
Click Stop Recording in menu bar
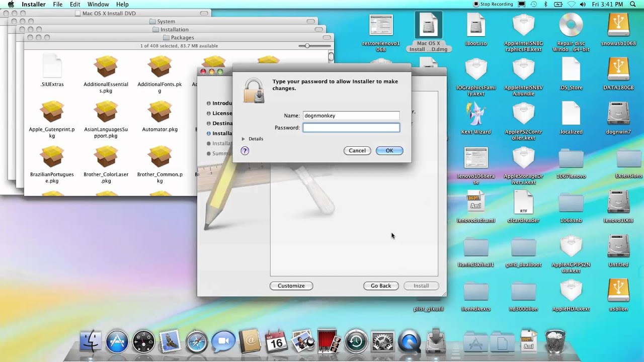click(x=493, y=4)
